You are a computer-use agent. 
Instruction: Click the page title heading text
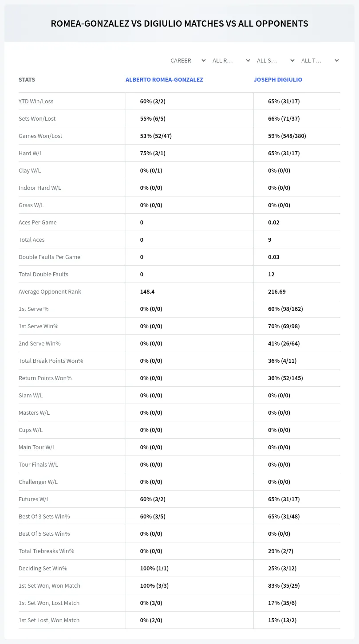tap(179, 24)
